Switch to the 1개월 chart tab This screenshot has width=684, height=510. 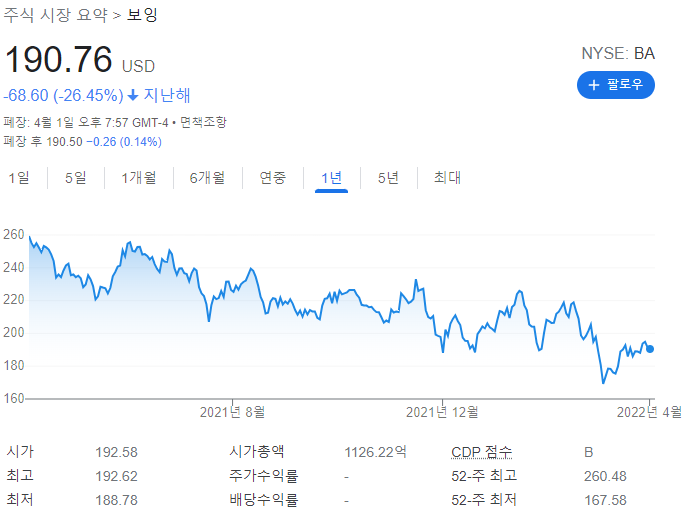pos(139,178)
